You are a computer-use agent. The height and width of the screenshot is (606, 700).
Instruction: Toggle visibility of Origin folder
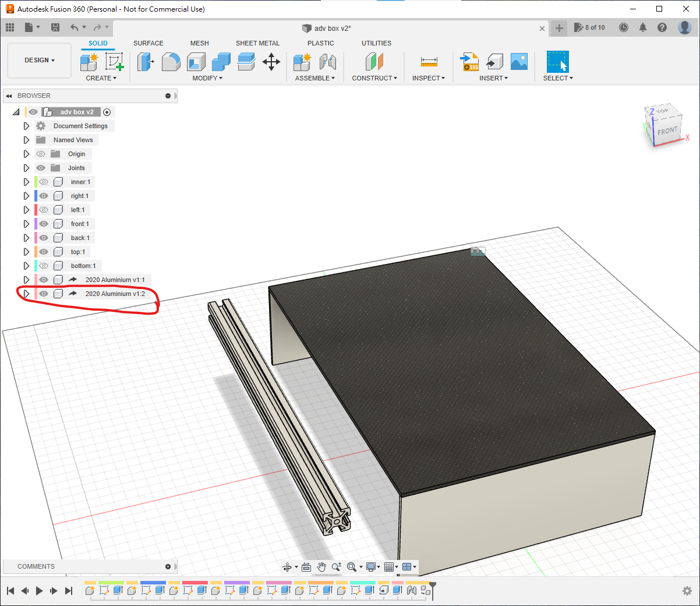(x=41, y=154)
